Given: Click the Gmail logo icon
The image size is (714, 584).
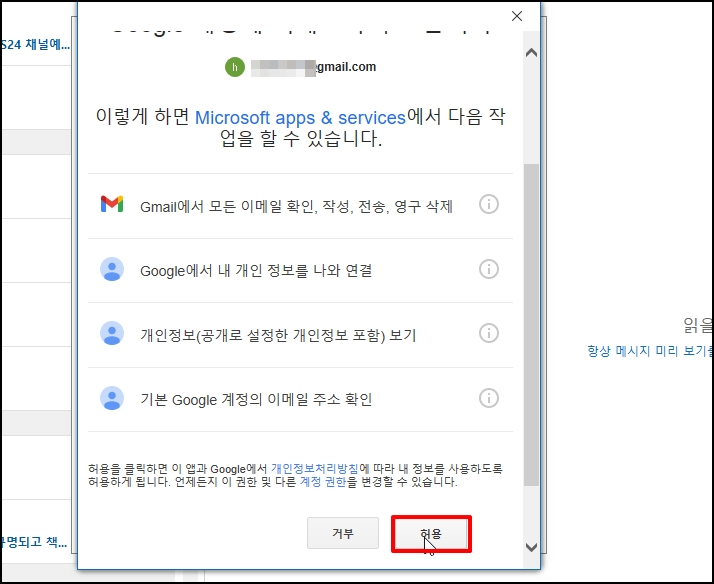Looking at the screenshot, I should tap(112, 204).
